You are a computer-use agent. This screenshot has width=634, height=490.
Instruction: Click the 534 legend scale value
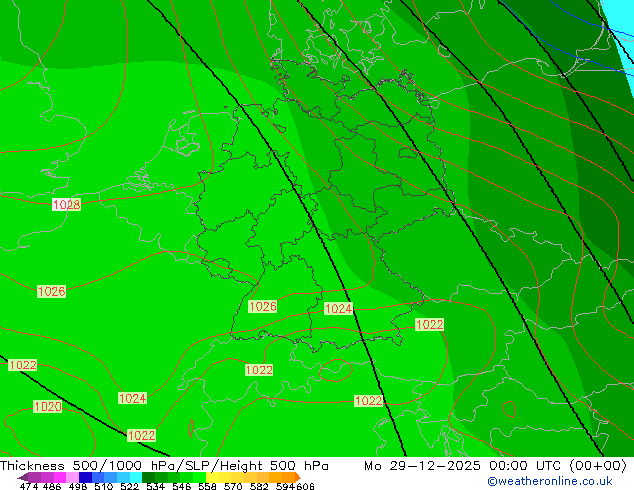(x=155, y=486)
